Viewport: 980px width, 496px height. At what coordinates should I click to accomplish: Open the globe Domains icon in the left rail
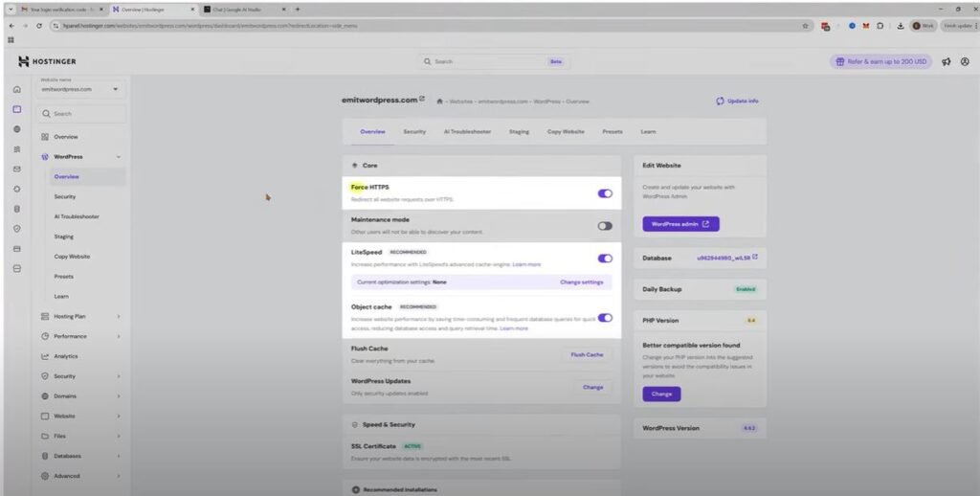(17, 129)
